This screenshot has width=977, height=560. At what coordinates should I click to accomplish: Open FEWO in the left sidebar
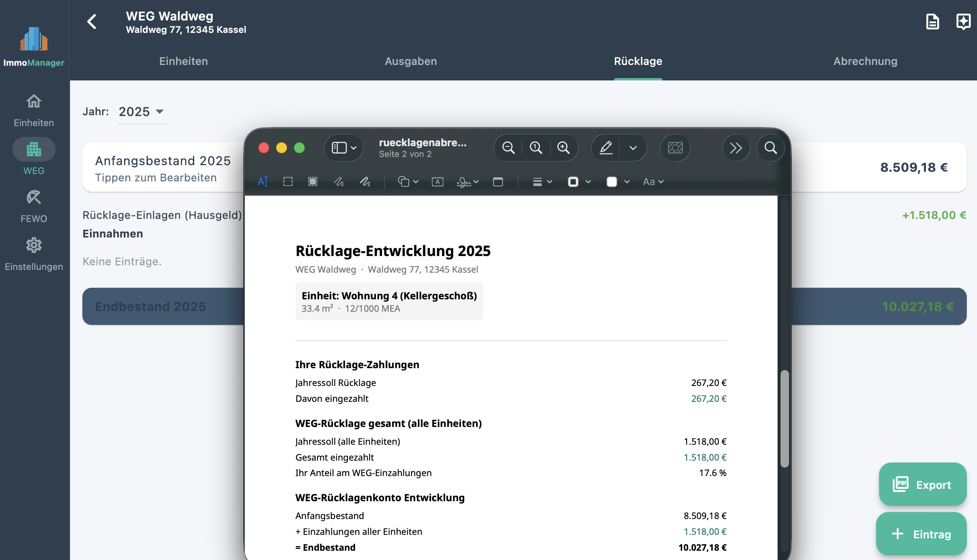point(34,207)
